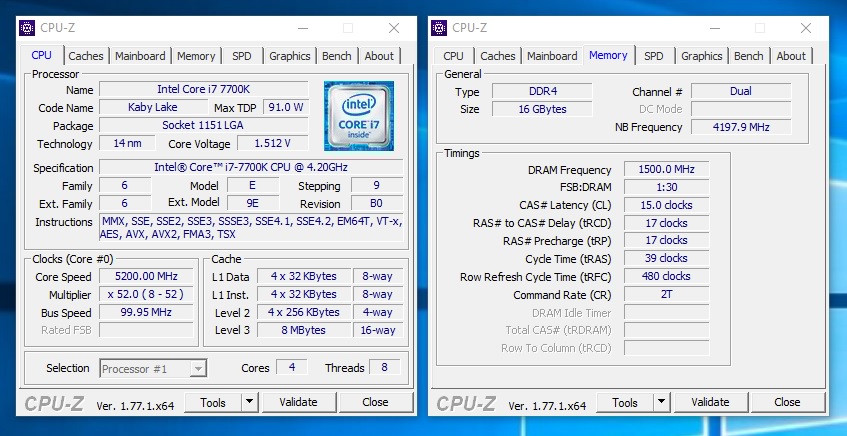Screen dimensions: 847x436
Task: Click the CAS# Latency value 15.0 clocks
Action: click(667, 205)
